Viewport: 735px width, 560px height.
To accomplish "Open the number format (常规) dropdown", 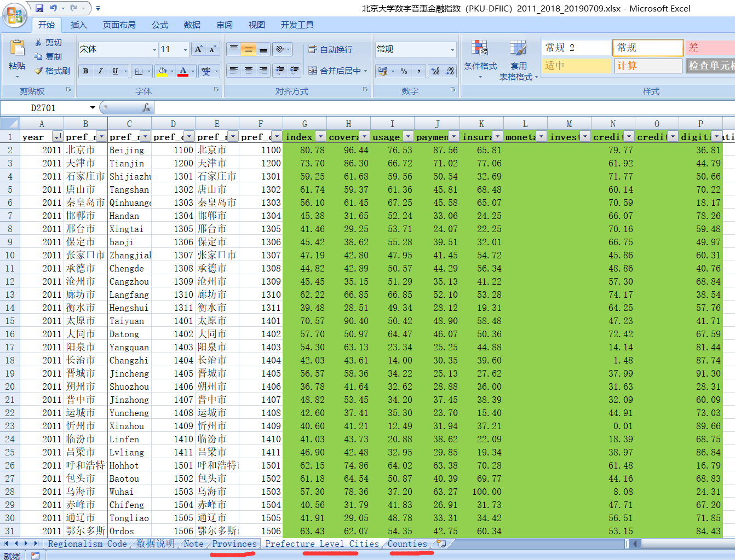I will tap(452, 49).
